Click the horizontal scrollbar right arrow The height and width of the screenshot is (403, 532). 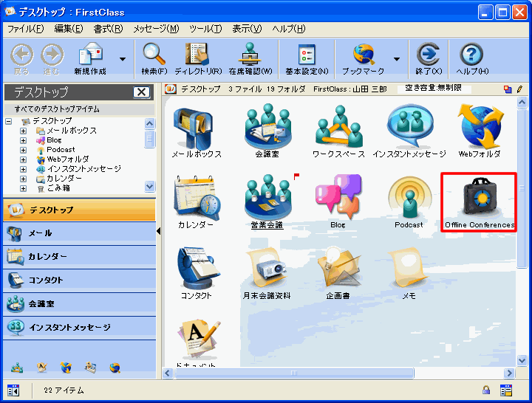point(511,373)
